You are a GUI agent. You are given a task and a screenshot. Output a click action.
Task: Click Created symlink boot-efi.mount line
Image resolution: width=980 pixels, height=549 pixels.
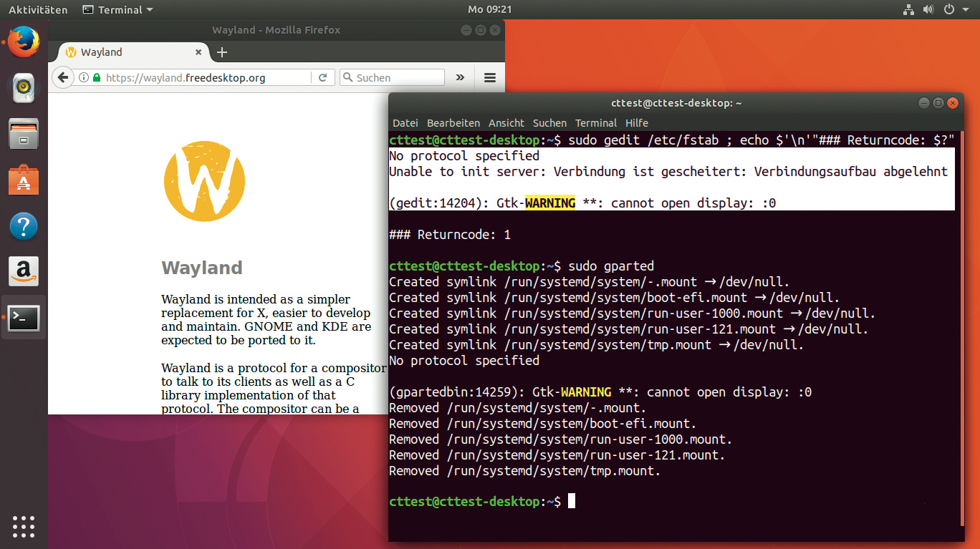point(615,298)
